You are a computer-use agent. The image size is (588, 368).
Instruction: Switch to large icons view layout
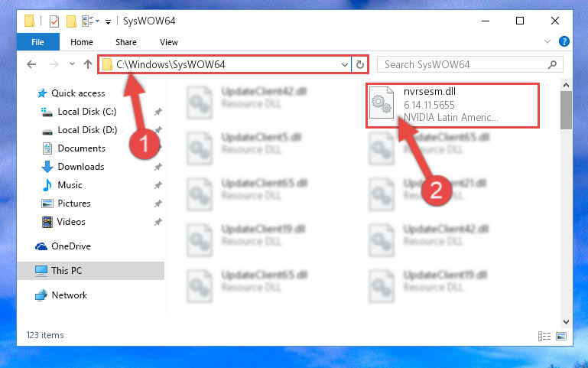point(561,336)
